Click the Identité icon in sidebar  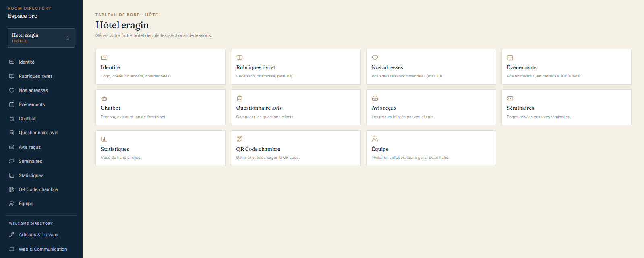tap(12, 62)
